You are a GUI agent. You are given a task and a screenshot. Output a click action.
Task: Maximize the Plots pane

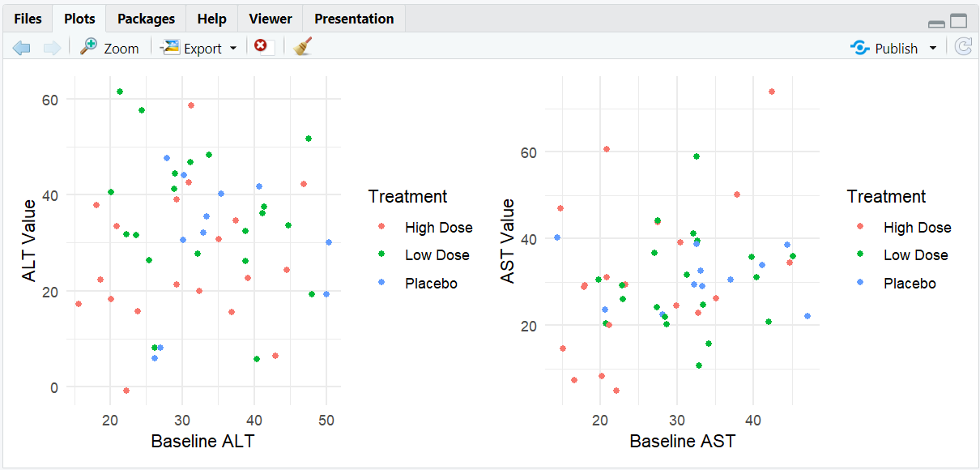tap(959, 22)
